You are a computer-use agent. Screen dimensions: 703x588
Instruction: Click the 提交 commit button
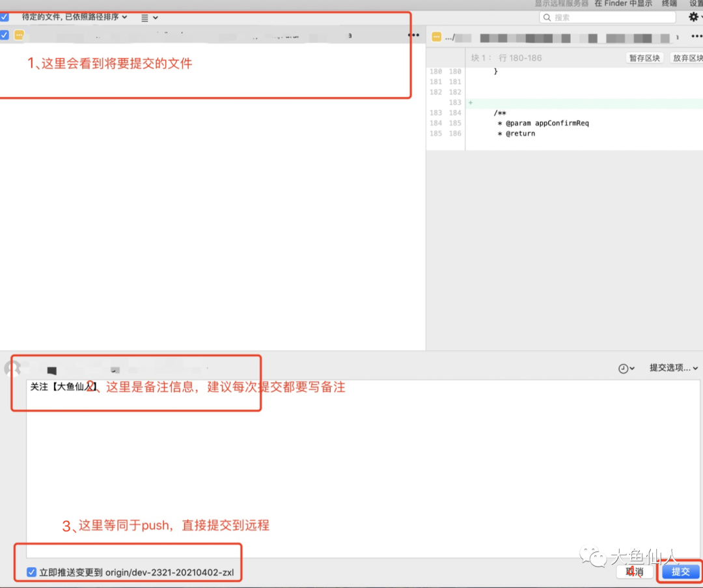pos(681,572)
